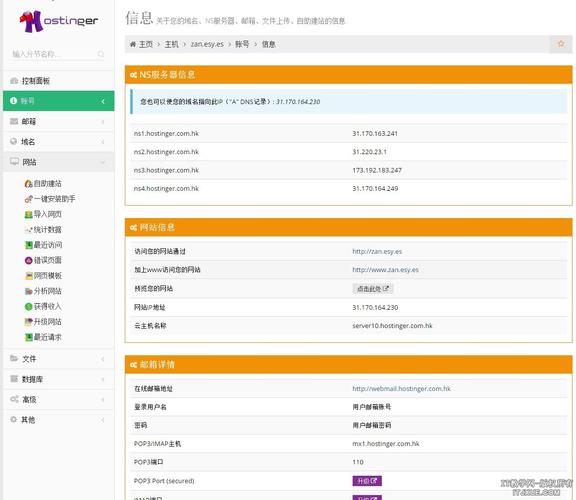Click the 点击此处 preview button
This screenshot has width=576, height=500.
[373, 289]
